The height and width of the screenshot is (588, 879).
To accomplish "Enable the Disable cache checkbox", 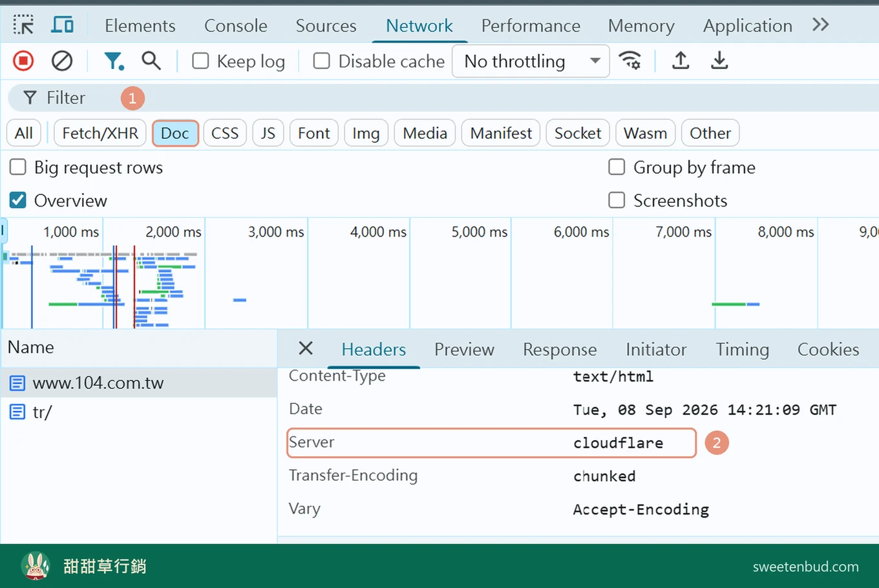I will (321, 61).
